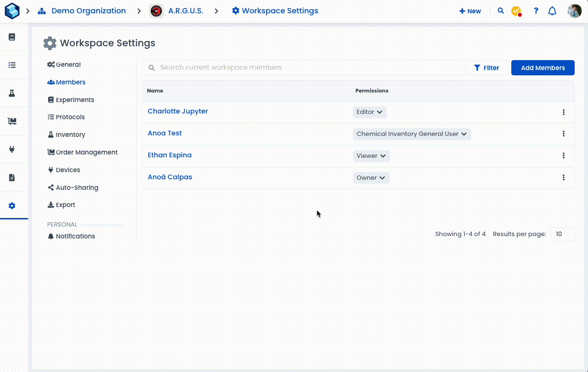The width and height of the screenshot is (588, 372).
Task: Open the notebook icon in left sidebar
Action: pyautogui.click(x=12, y=37)
